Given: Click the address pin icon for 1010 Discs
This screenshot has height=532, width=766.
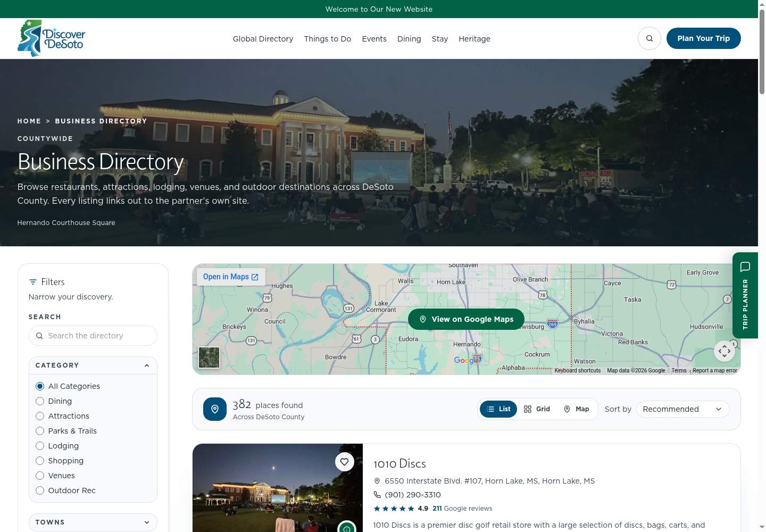Looking at the screenshot, I should coord(377,481).
